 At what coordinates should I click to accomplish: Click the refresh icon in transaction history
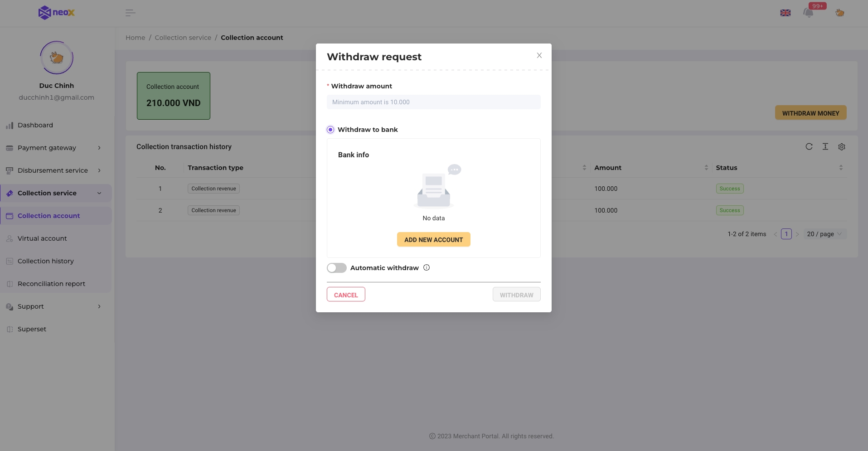(809, 146)
